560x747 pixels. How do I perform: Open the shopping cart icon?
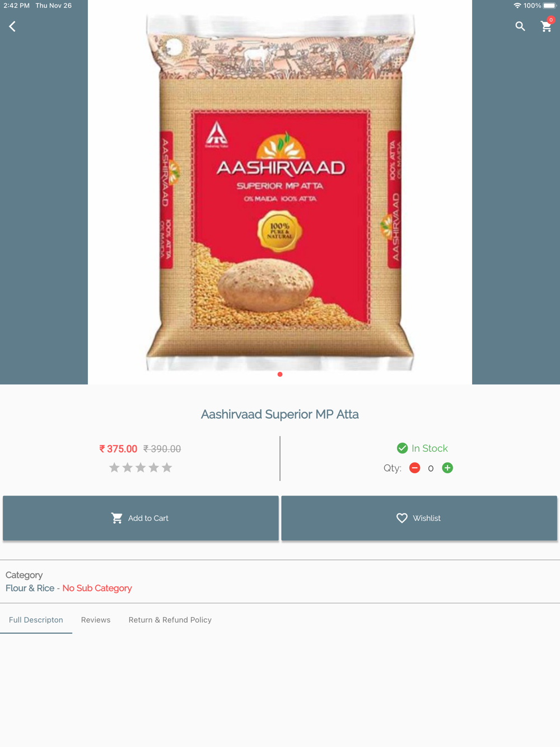[547, 26]
